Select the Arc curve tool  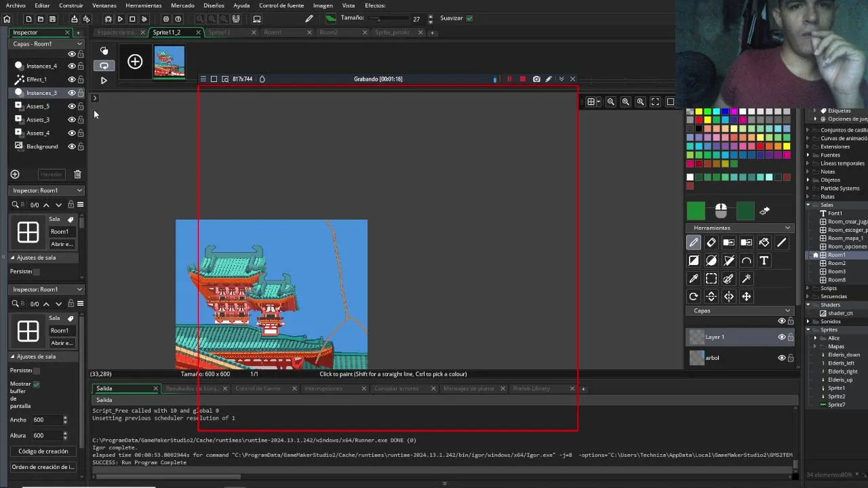pyautogui.click(x=747, y=260)
